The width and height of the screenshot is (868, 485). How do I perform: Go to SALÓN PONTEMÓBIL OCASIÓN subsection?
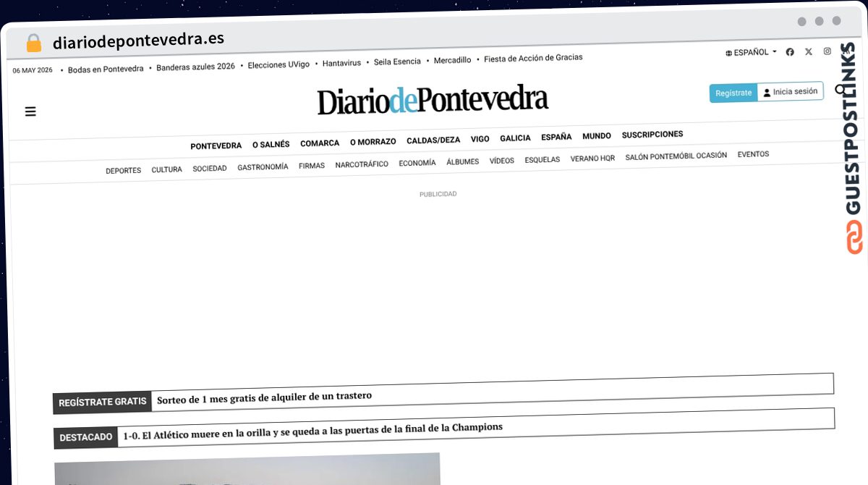coord(676,156)
